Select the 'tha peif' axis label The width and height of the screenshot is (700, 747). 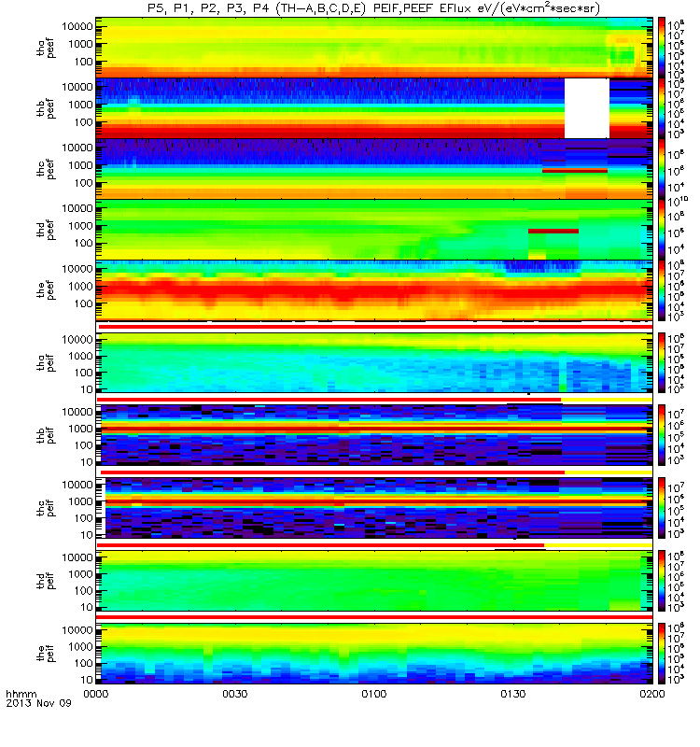[x=46, y=363]
